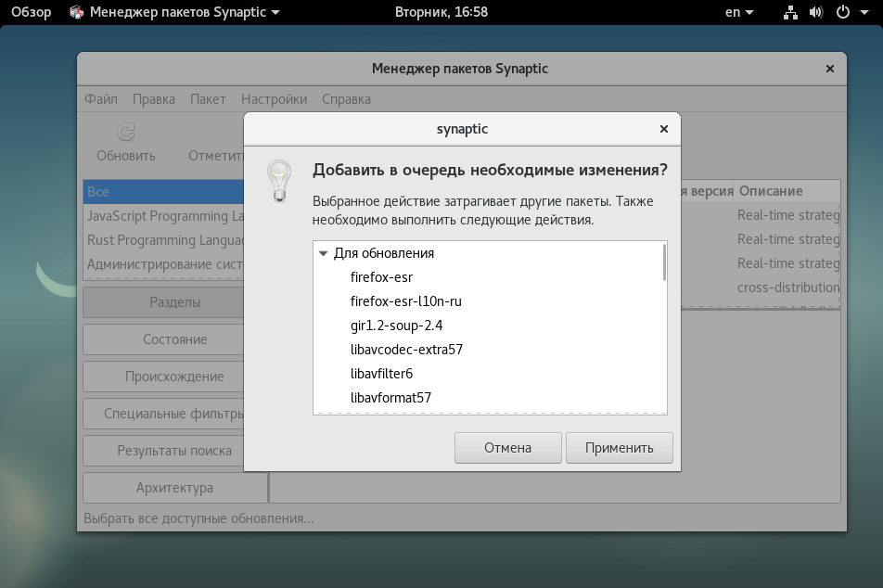Screen dimensions: 883x588
Task: Click the Отмена button
Action: tap(508, 448)
